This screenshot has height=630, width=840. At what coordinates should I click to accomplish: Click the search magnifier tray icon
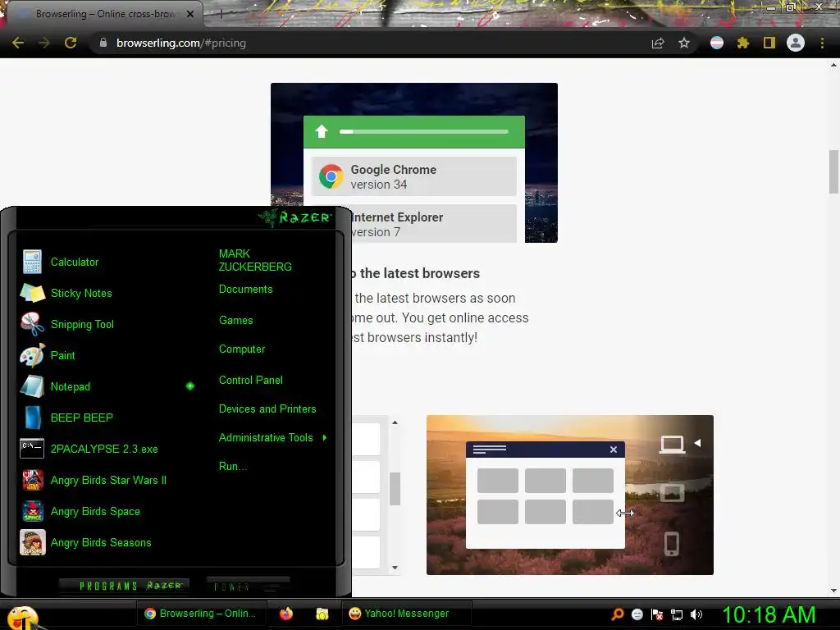[618, 614]
